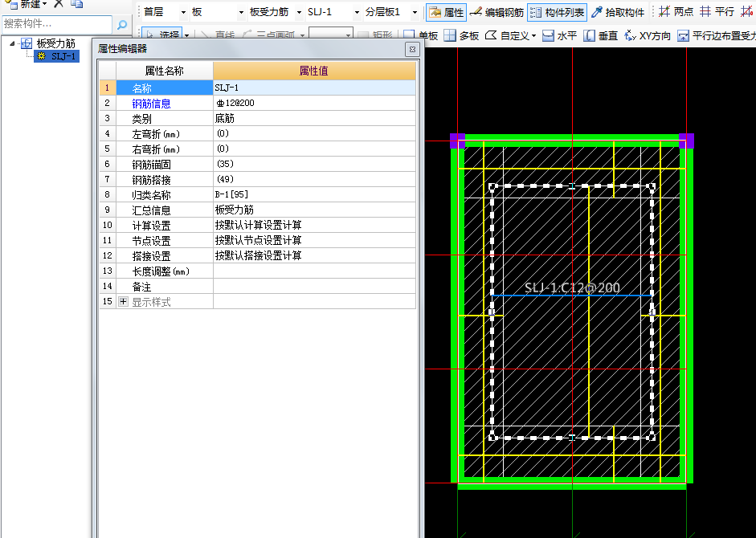Click the empty 长度调整(mm) value cell
The image size is (756, 538).
pyautogui.click(x=314, y=271)
